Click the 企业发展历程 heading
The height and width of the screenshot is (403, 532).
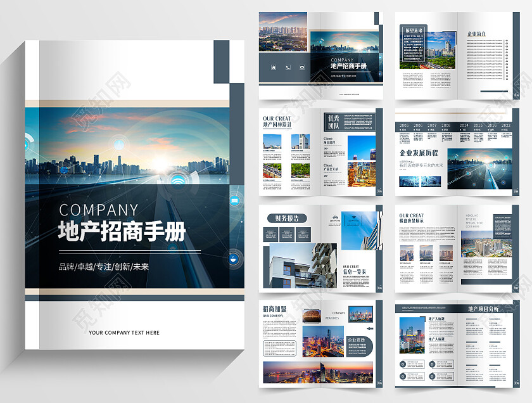click(419, 153)
